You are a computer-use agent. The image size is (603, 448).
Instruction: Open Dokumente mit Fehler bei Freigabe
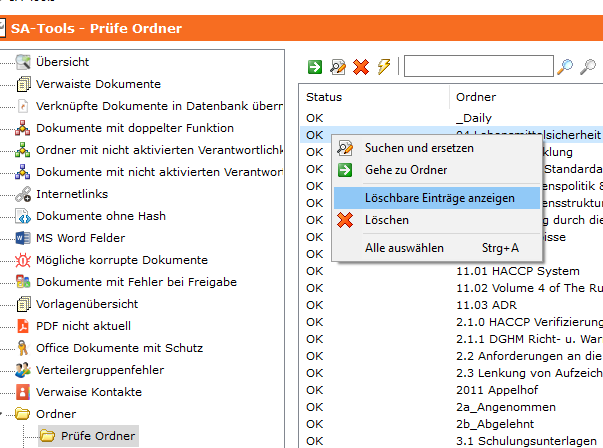(x=137, y=282)
